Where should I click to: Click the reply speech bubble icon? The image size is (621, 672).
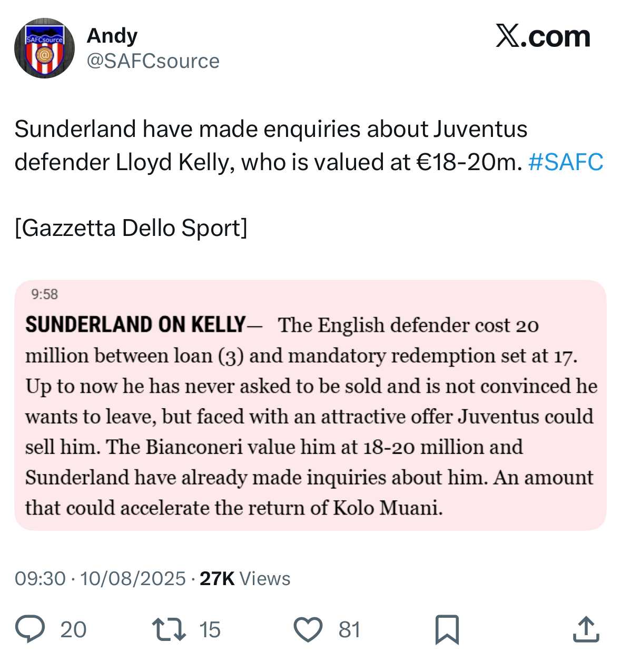(32, 629)
